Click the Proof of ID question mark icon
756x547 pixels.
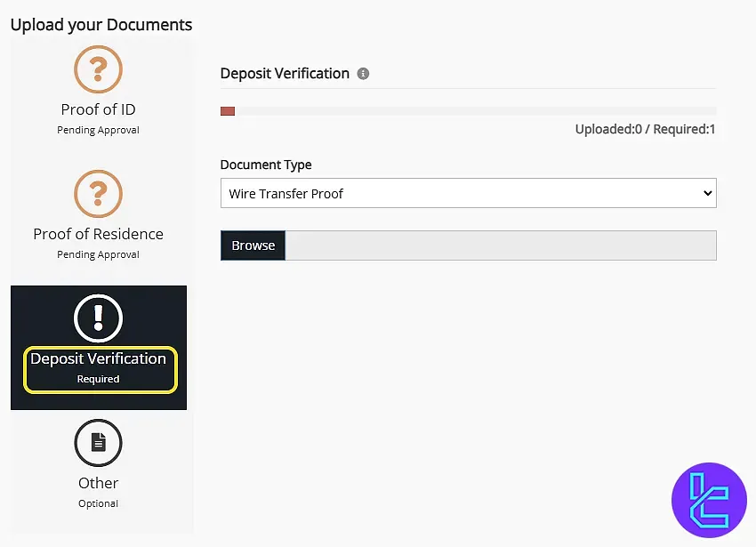click(x=98, y=68)
